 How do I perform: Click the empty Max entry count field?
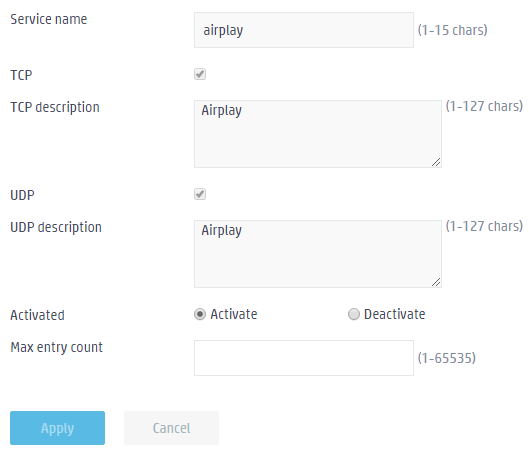(304, 358)
